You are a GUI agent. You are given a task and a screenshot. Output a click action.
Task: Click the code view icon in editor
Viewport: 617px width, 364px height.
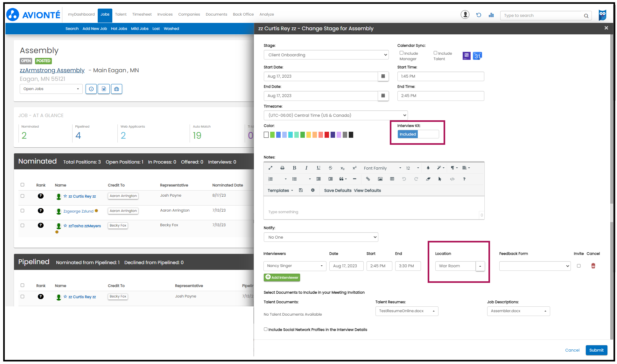[x=452, y=179]
